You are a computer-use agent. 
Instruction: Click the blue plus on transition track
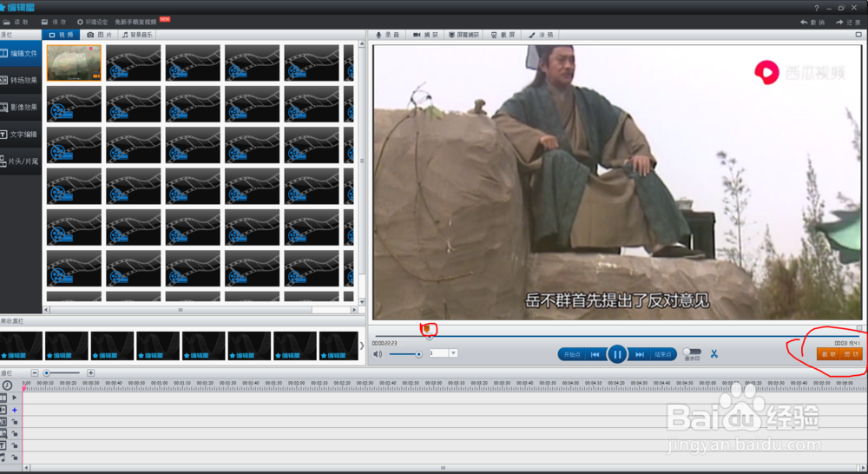[15, 411]
